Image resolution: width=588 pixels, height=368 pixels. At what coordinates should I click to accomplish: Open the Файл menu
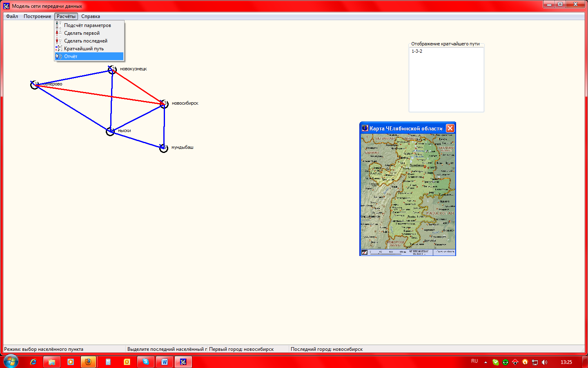pyautogui.click(x=12, y=16)
